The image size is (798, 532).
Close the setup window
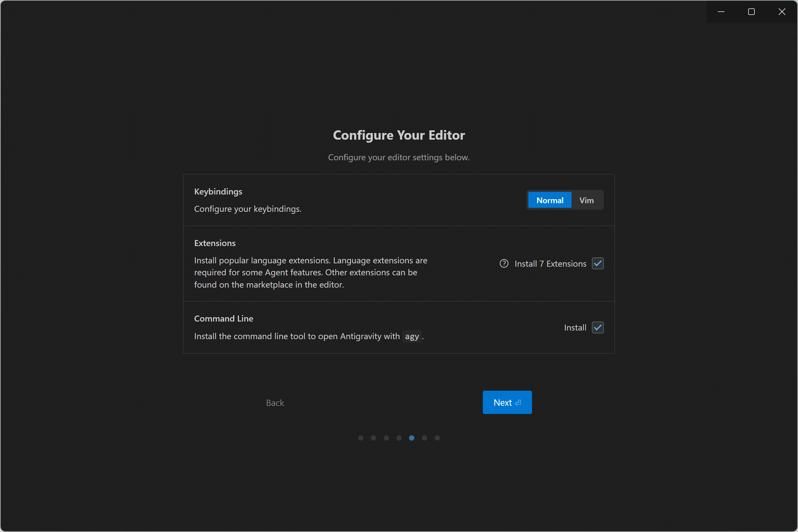[782, 12]
